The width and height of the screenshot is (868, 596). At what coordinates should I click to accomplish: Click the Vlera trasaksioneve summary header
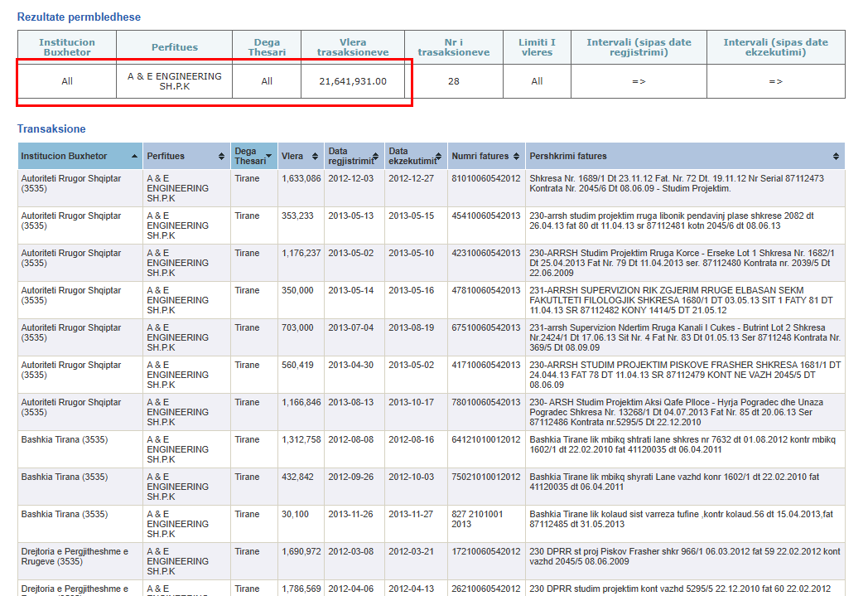(x=353, y=47)
